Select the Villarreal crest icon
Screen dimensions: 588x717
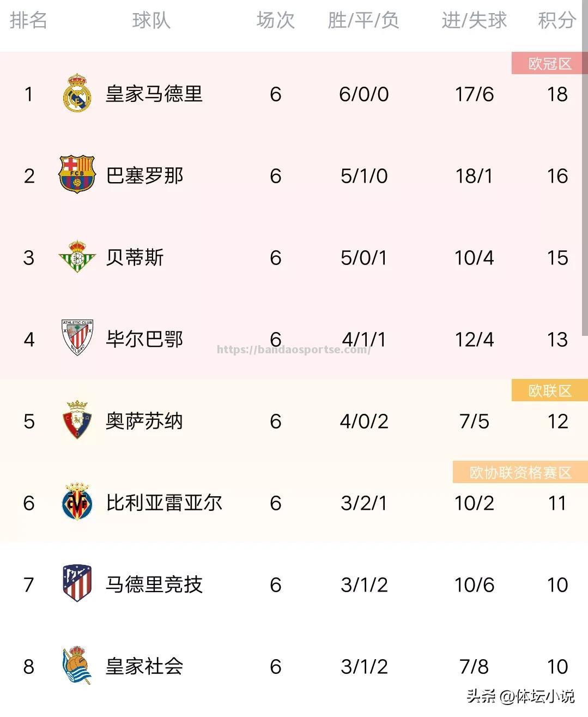point(77,502)
